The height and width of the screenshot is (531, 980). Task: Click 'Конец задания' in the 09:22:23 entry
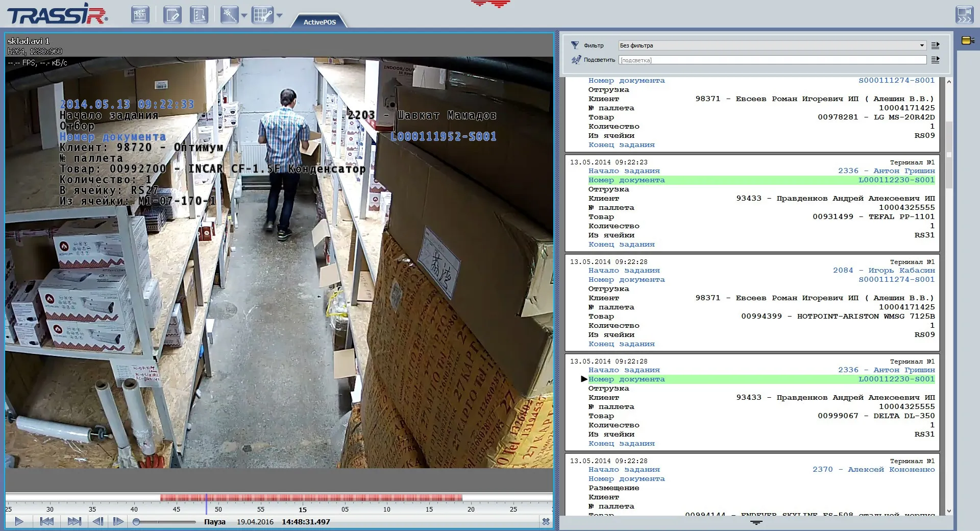coord(621,245)
